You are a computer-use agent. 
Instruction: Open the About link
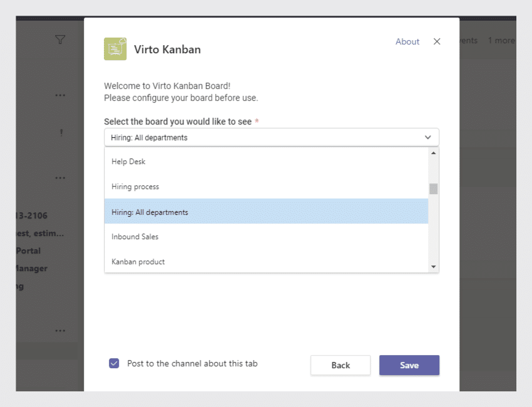pyautogui.click(x=407, y=41)
